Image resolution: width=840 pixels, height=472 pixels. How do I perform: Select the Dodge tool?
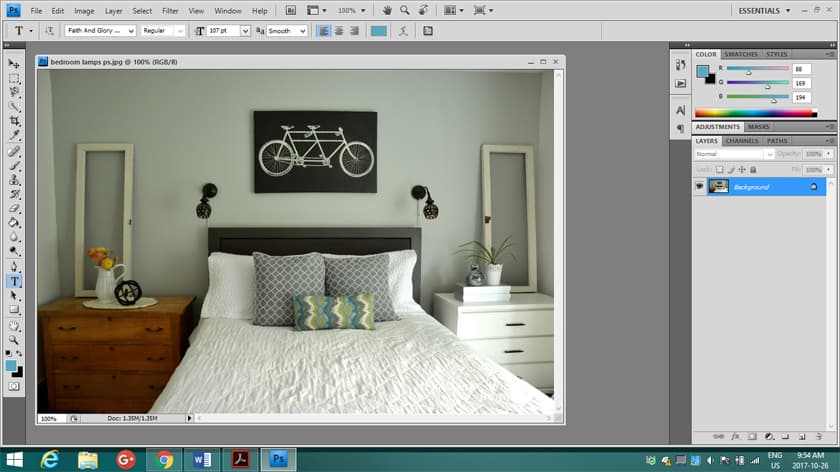[x=14, y=251]
